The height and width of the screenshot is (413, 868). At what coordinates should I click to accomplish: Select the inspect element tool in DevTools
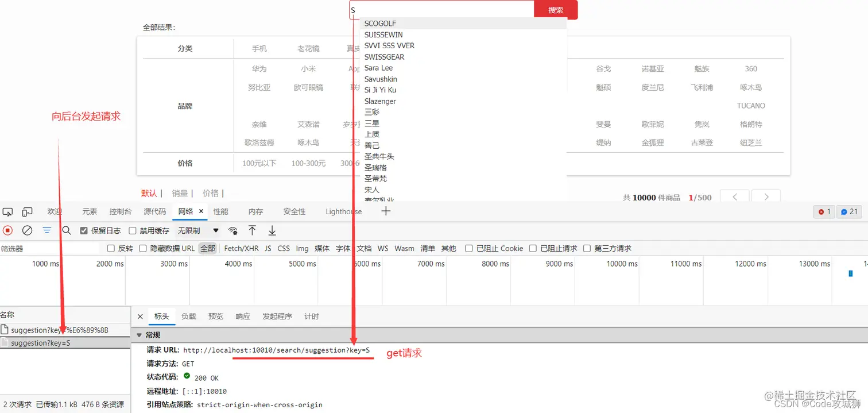[8, 212]
